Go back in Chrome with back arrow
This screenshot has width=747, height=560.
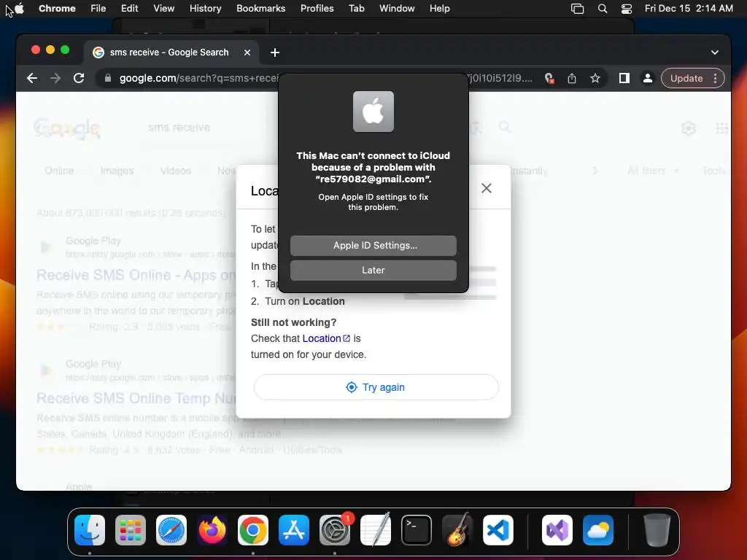coord(32,78)
